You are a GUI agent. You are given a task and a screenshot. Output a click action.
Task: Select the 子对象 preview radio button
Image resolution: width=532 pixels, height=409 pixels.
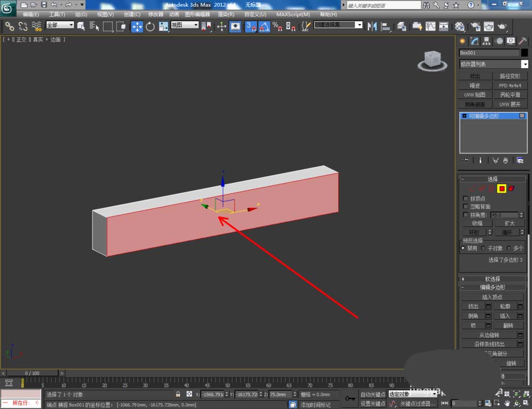point(483,248)
